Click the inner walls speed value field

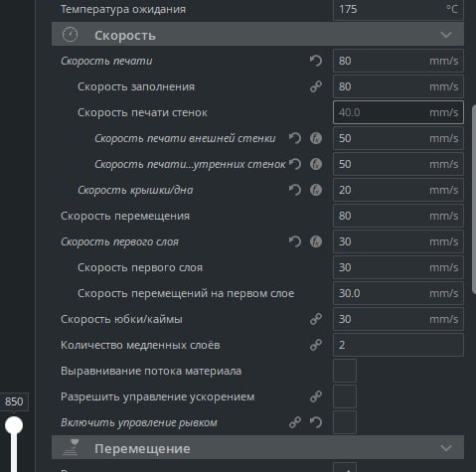tap(398, 164)
